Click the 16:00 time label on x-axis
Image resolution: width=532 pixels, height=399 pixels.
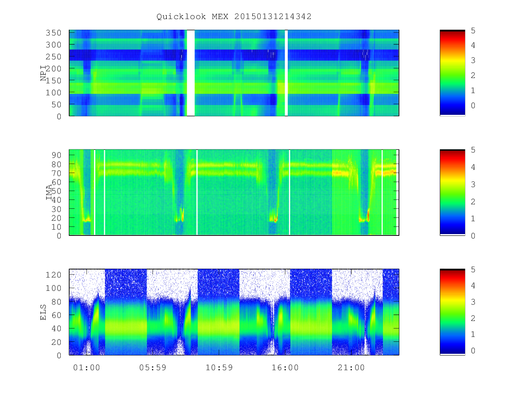285,368
